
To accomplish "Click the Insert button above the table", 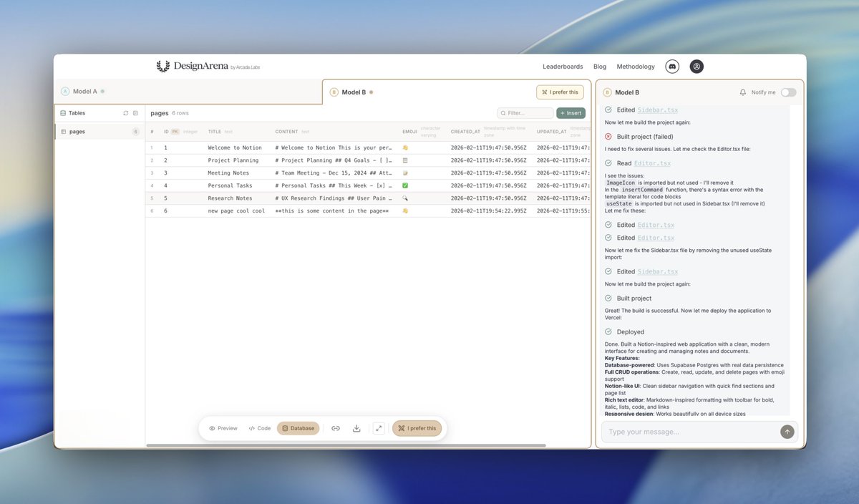I will coord(571,112).
